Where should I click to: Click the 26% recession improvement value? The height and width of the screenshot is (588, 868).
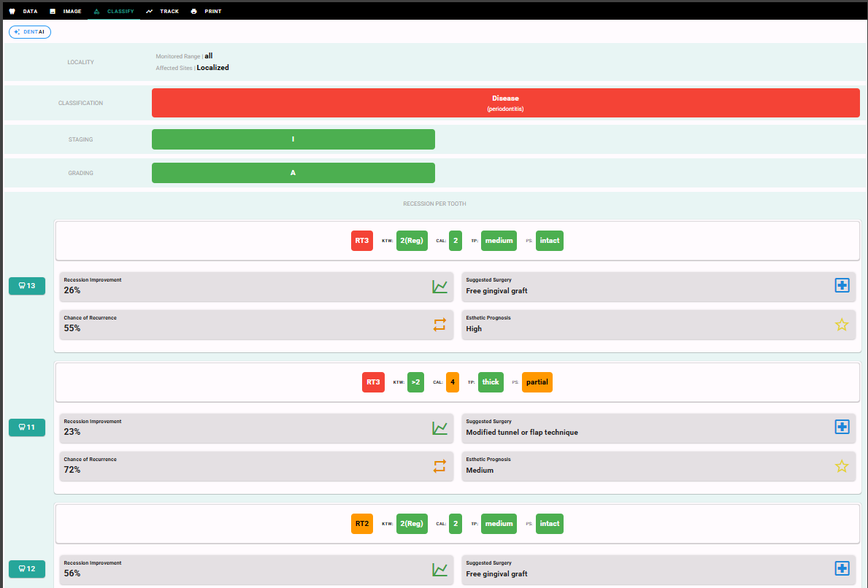point(72,290)
